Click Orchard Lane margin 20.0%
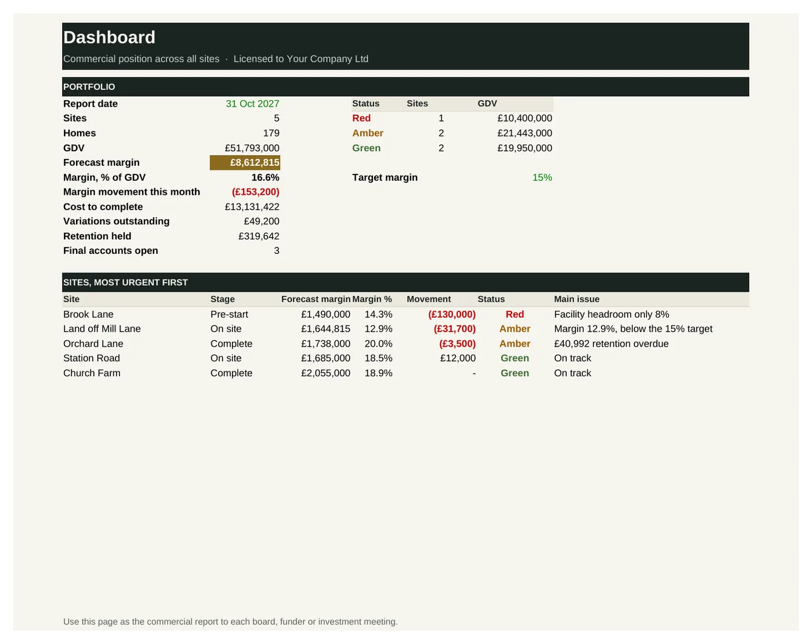Viewport: 812px width, 644px height. pyautogui.click(x=378, y=344)
